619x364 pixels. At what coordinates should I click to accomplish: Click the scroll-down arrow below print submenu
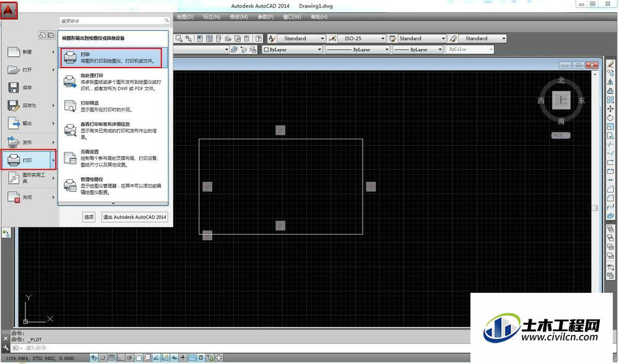tap(113, 204)
